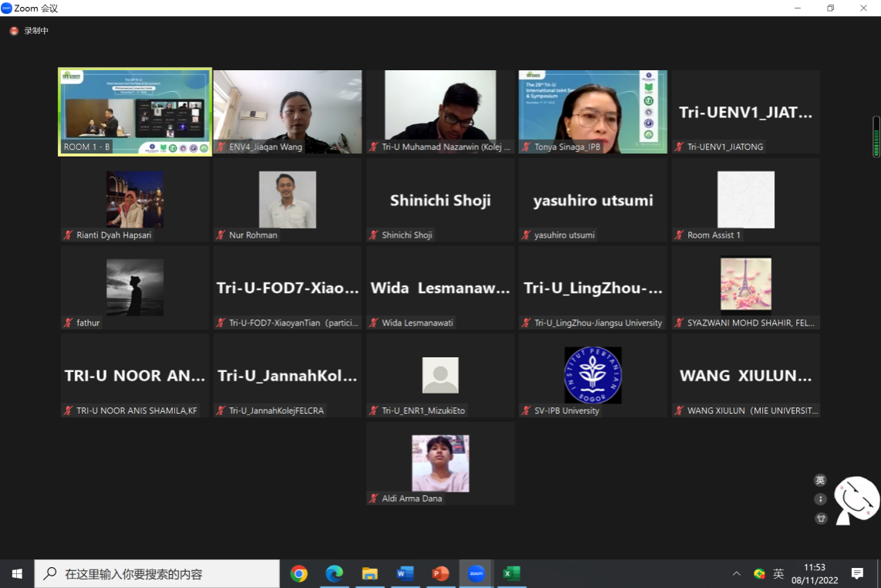Open the Windows Start menu
This screenshot has width=881, height=588.
17,573
